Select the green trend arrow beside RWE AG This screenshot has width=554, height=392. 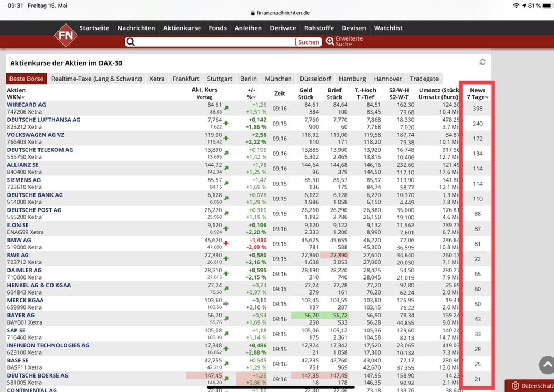tap(226, 257)
